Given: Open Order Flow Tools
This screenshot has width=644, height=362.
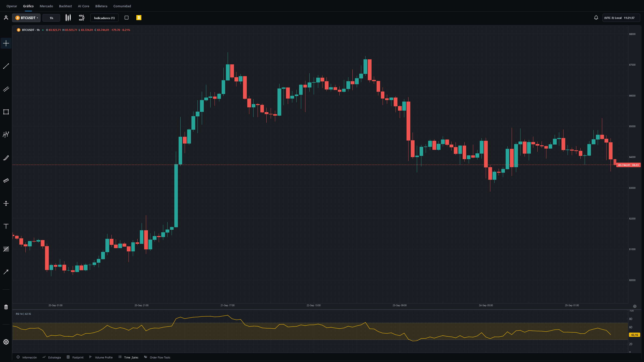Looking at the screenshot, I should click(x=157, y=357).
